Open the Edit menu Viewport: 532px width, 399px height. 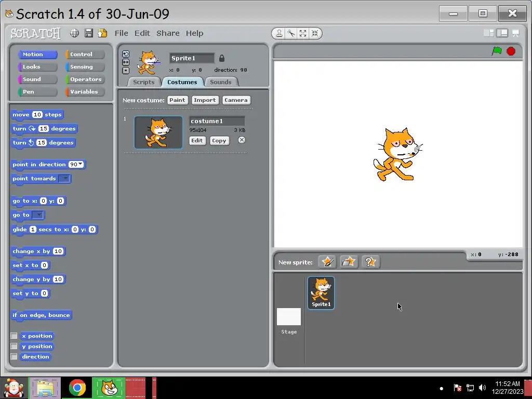[x=142, y=33]
